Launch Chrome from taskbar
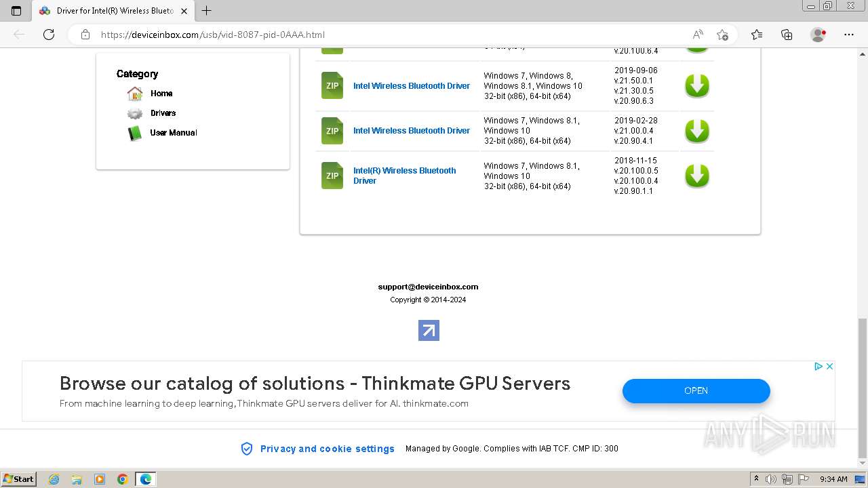Image resolution: width=868 pixels, height=488 pixels. [123, 479]
